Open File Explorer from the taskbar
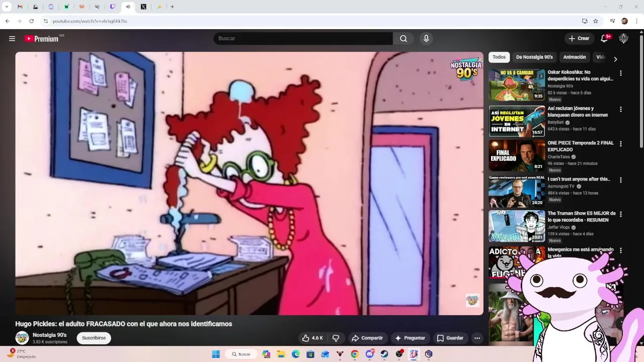644x362 pixels. 281,354
